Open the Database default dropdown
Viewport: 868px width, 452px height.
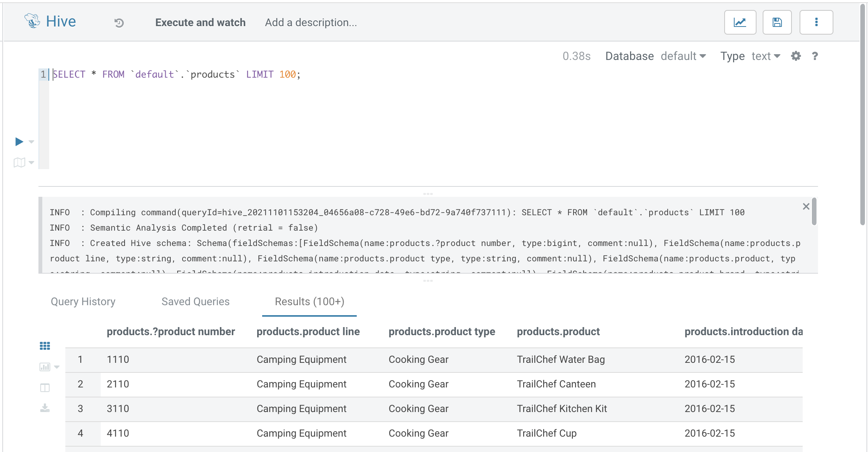point(683,56)
